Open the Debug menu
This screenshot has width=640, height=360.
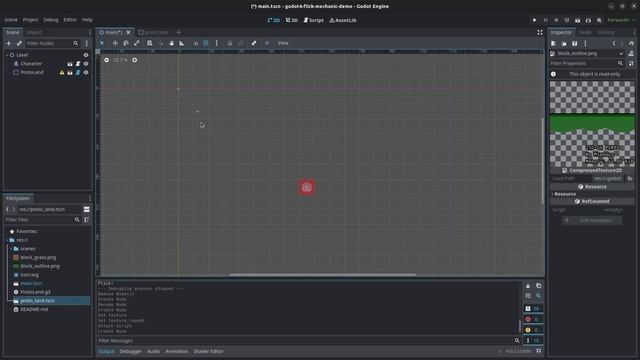pyautogui.click(x=51, y=20)
